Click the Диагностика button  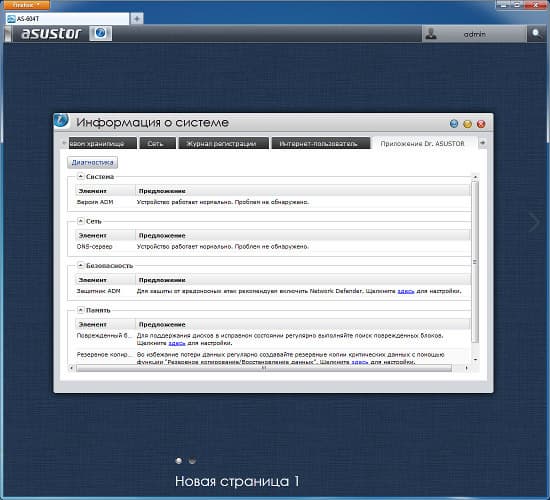tap(93, 162)
